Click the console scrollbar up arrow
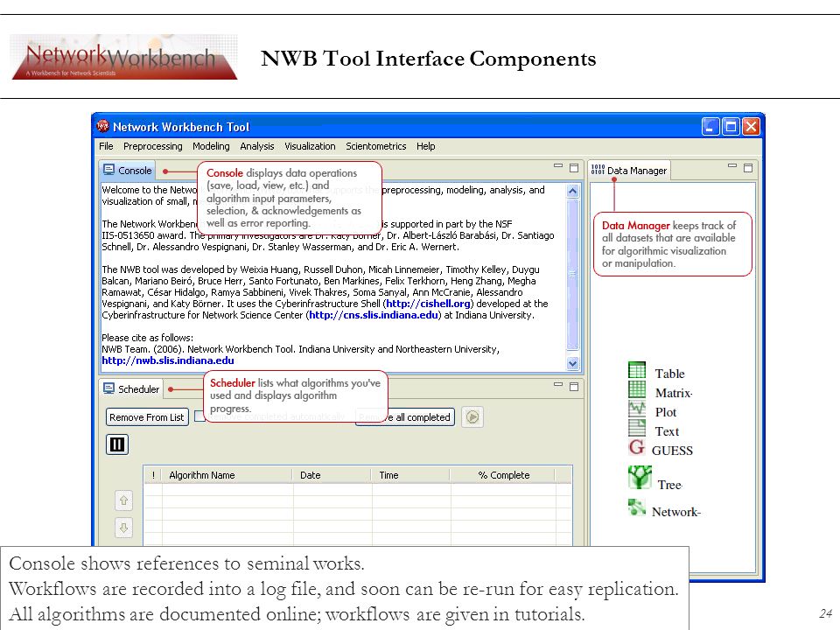Viewport: 840px width, 630px height. tap(572, 192)
